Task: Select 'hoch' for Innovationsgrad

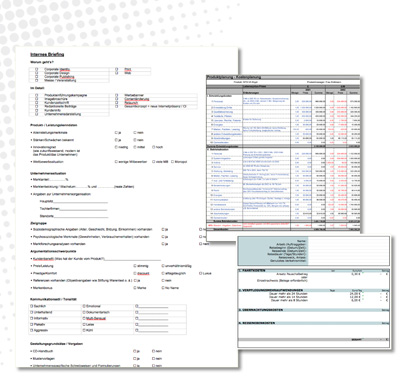Action: (x=154, y=147)
